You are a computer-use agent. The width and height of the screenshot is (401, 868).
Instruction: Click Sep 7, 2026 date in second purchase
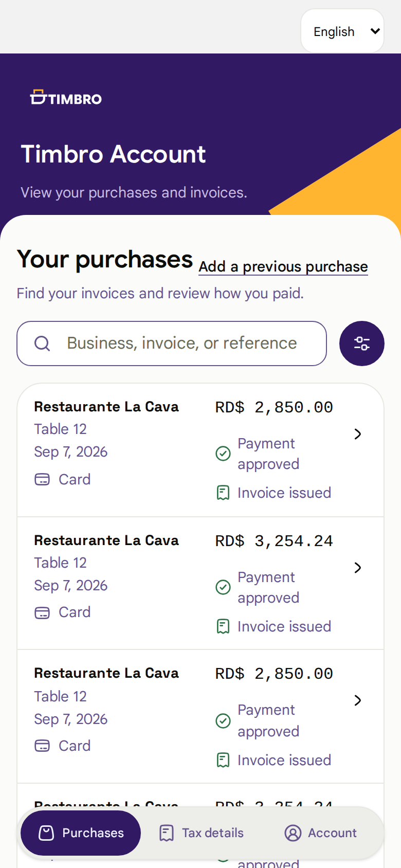pyautogui.click(x=71, y=585)
